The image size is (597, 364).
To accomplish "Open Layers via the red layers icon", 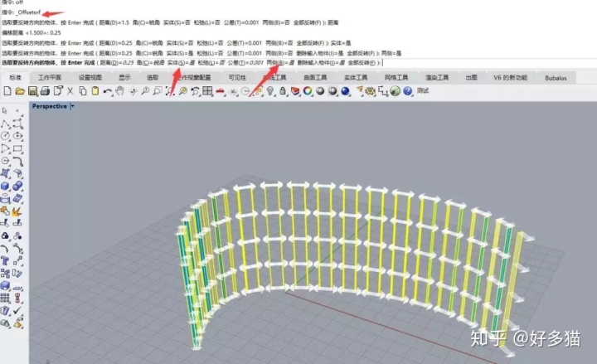I will click(x=295, y=90).
